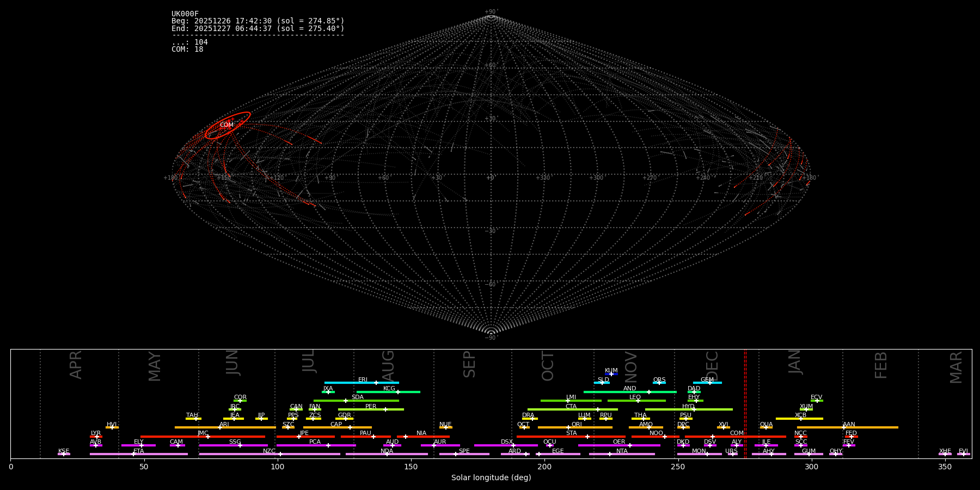Click the STA shower label
This screenshot has height=490, width=980.
(571, 433)
